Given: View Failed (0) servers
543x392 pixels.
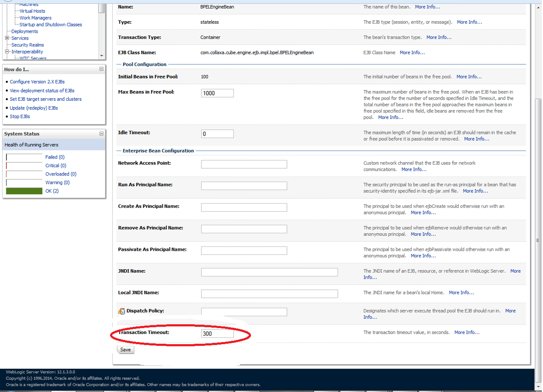Looking at the screenshot, I should coord(55,157).
